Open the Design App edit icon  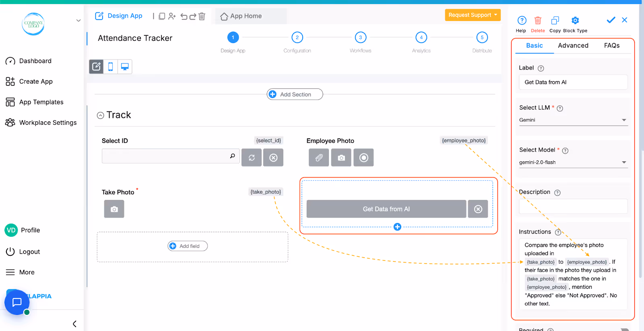click(99, 16)
